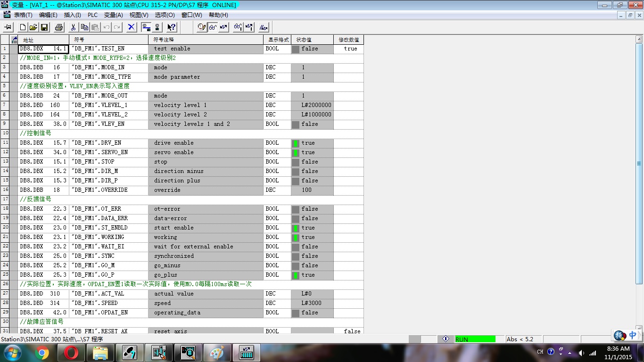Click the 符号注释 column header

tap(206, 40)
